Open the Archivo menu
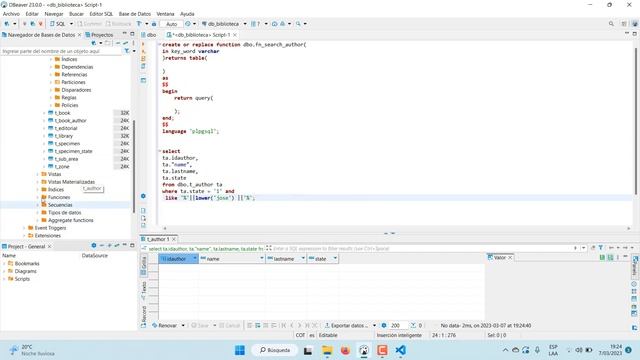 (x=11, y=14)
